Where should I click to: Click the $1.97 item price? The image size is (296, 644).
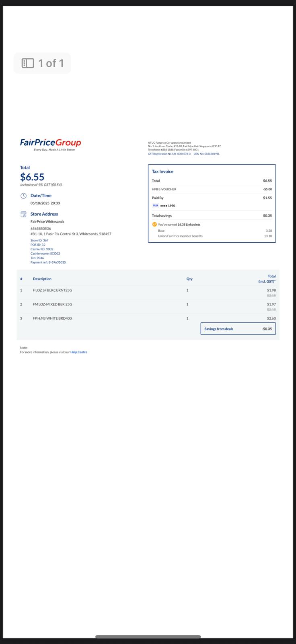271,304
